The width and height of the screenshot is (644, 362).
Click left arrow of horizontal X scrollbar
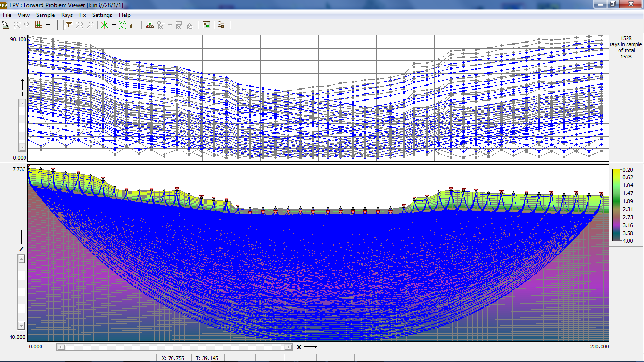[x=60, y=347]
